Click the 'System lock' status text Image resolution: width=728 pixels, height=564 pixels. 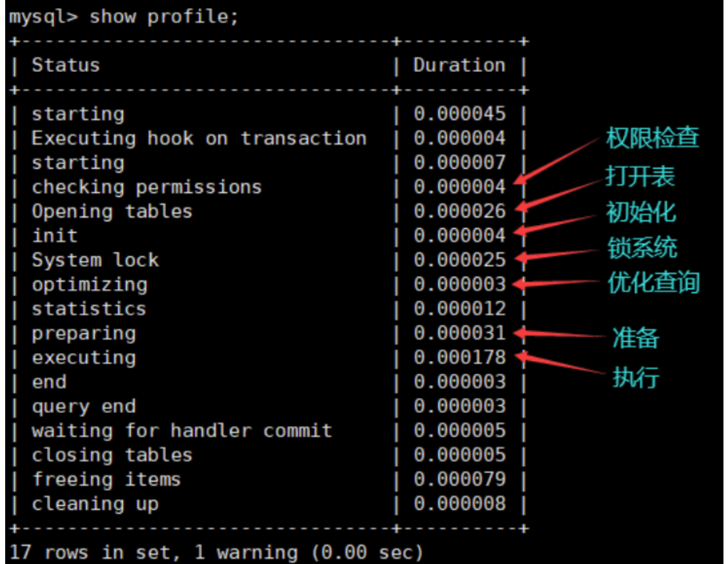click(x=95, y=260)
